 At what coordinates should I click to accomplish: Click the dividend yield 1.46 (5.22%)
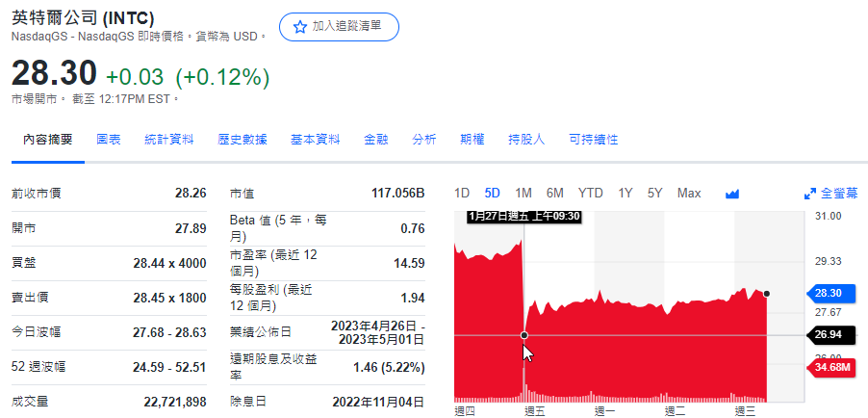pos(389,367)
